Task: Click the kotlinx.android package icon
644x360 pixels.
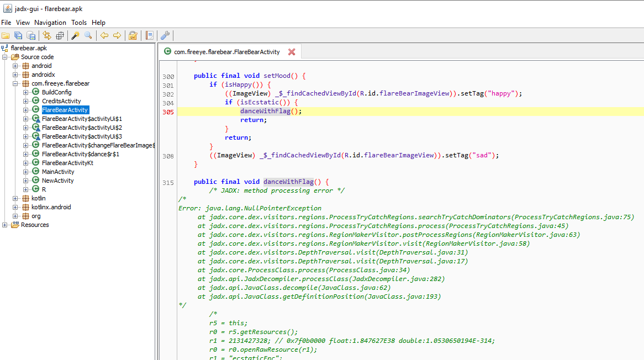Action: pos(25,207)
